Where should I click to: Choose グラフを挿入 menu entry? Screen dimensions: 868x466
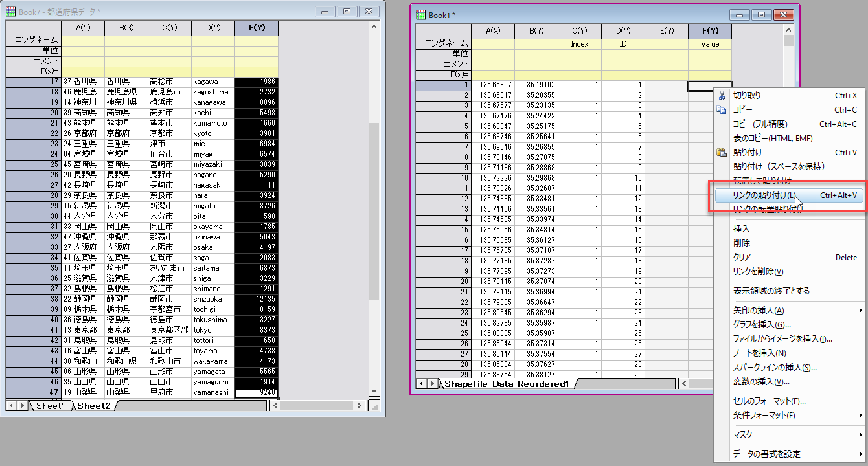tap(789, 324)
